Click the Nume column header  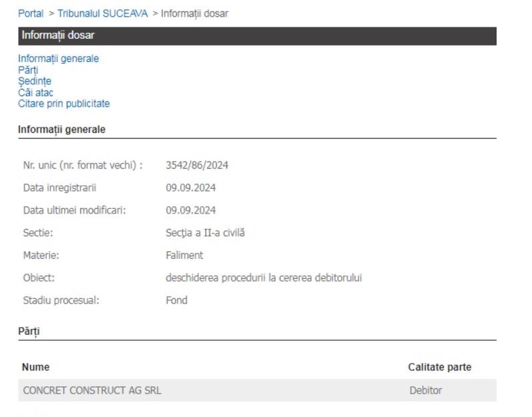pos(35,367)
